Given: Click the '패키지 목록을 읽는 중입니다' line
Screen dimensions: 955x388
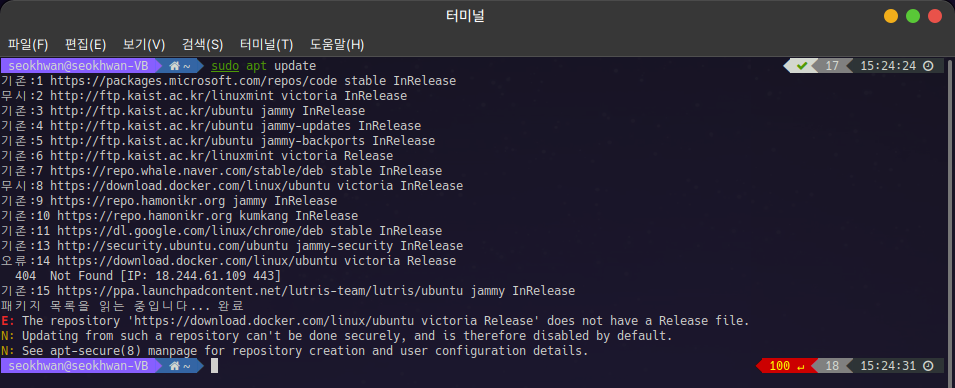Looking at the screenshot, I should click(x=122, y=306).
